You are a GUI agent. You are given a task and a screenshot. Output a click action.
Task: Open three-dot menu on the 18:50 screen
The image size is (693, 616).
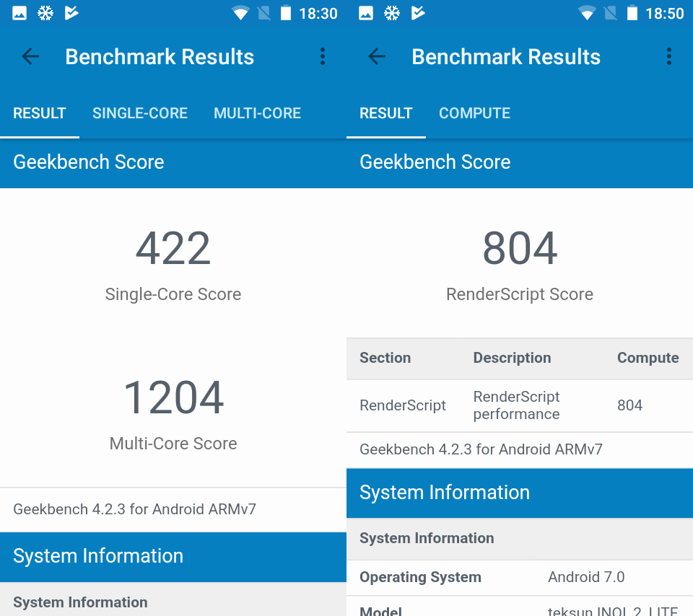[668, 57]
